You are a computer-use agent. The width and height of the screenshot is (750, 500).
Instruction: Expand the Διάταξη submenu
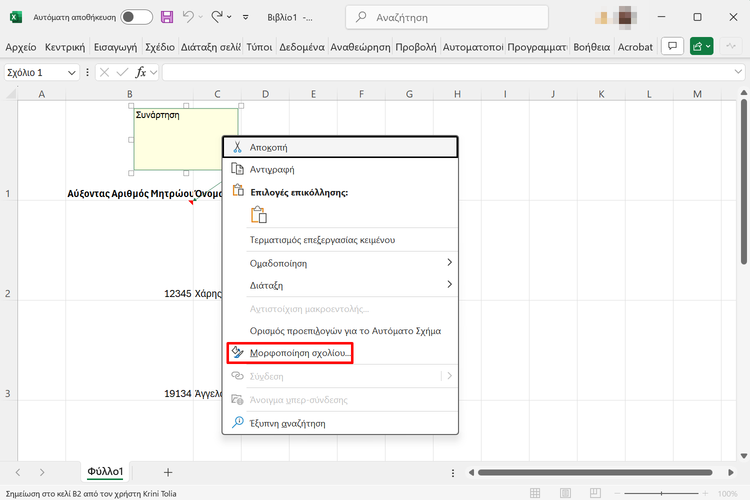[340, 285]
